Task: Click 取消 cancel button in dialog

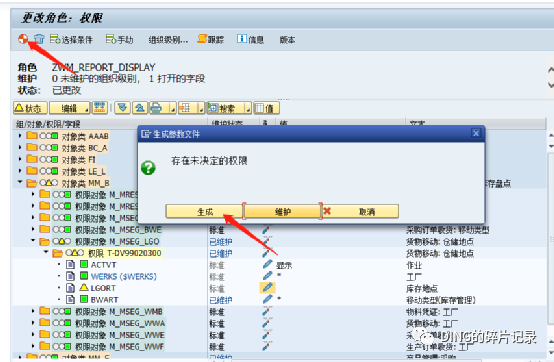Action: point(361,212)
